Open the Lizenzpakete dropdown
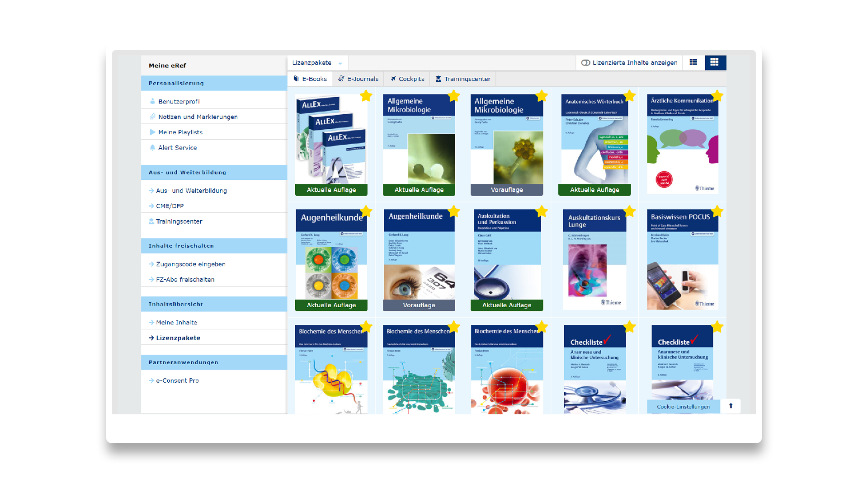This screenshot has width=868, height=488. pos(317,63)
